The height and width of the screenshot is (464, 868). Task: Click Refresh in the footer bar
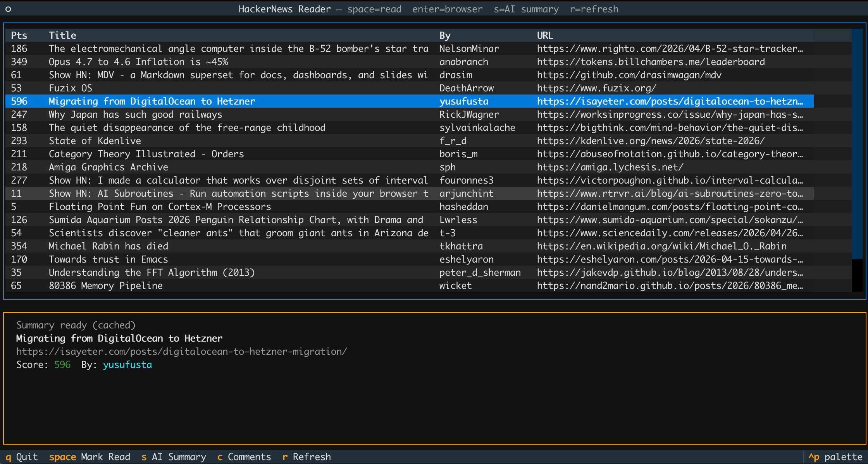coord(307,457)
